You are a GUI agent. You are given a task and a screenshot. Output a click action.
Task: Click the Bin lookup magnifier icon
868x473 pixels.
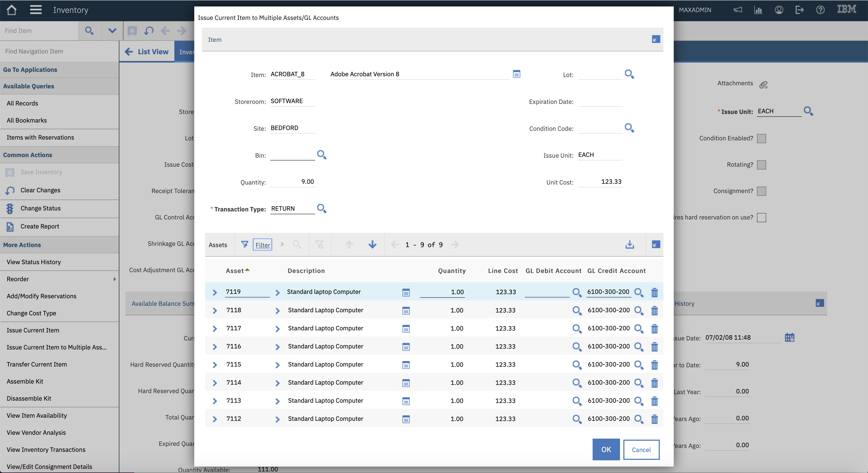(x=321, y=155)
